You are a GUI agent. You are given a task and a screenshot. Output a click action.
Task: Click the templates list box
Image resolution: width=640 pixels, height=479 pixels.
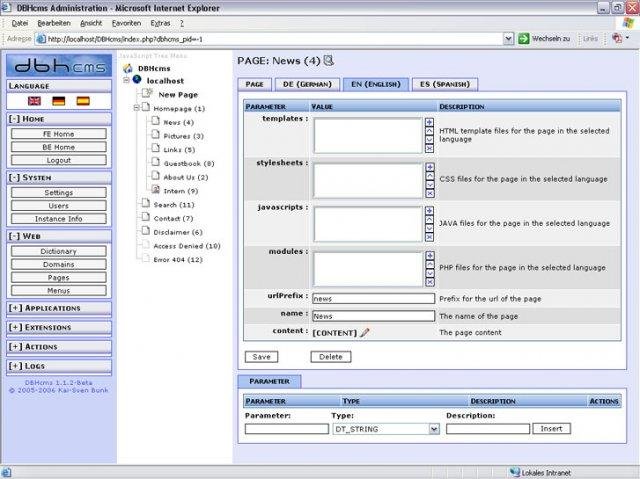(x=368, y=136)
